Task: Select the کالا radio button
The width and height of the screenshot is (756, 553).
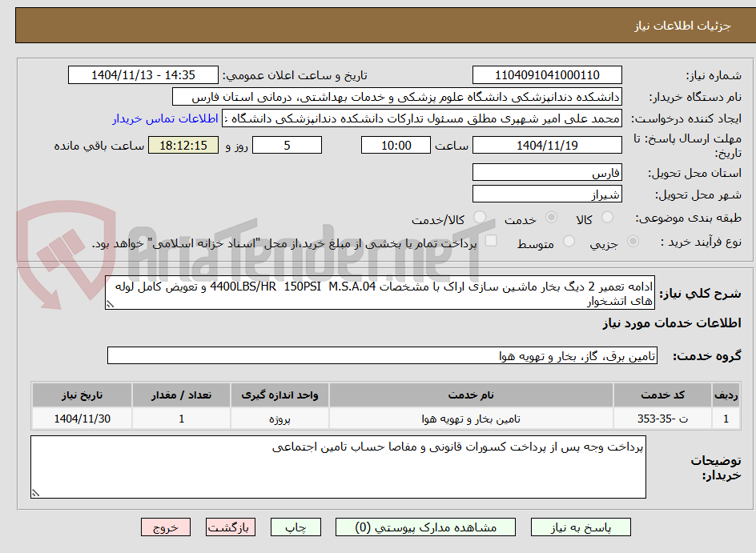Action: click(608, 218)
